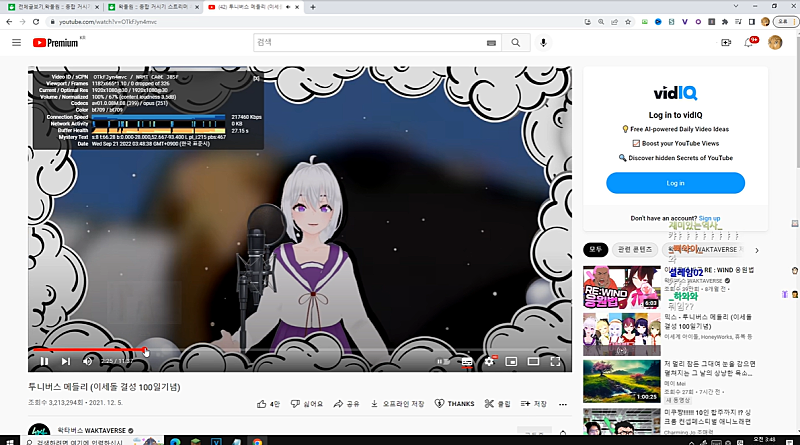Open the YouTube account avatar menu
The height and width of the screenshot is (445, 800).
point(775,42)
